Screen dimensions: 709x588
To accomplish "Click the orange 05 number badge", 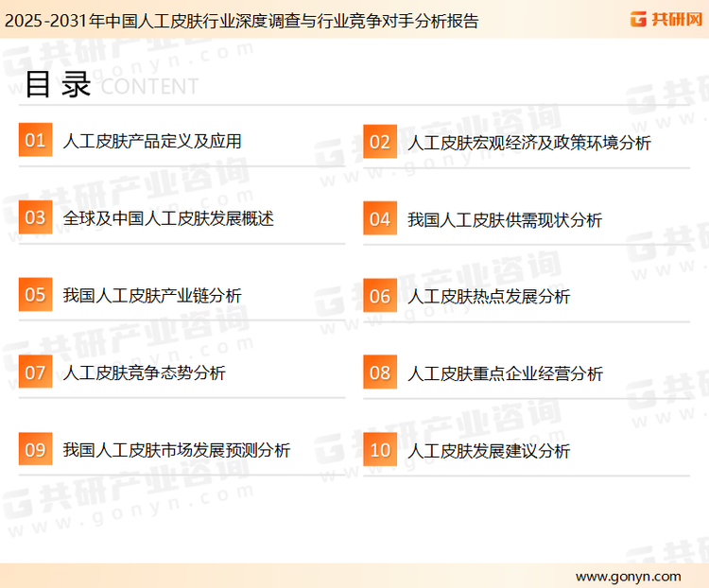I will [35, 295].
